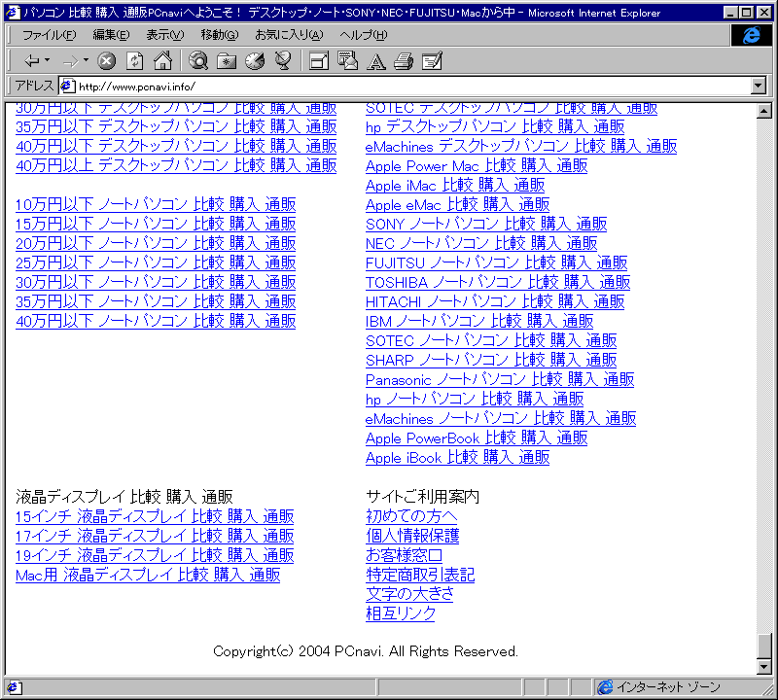The height and width of the screenshot is (700, 778).
Task: Click the Fullscreen toolbar icon
Action: [319, 61]
